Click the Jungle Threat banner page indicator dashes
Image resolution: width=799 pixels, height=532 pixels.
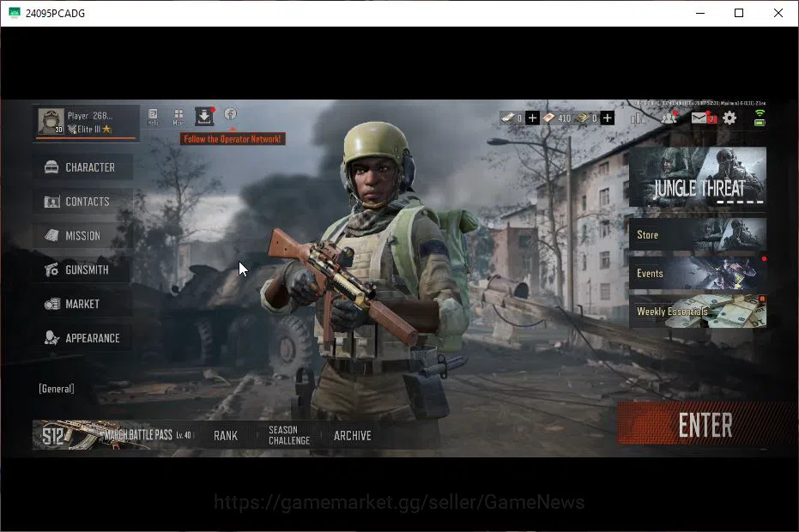coord(740,203)
